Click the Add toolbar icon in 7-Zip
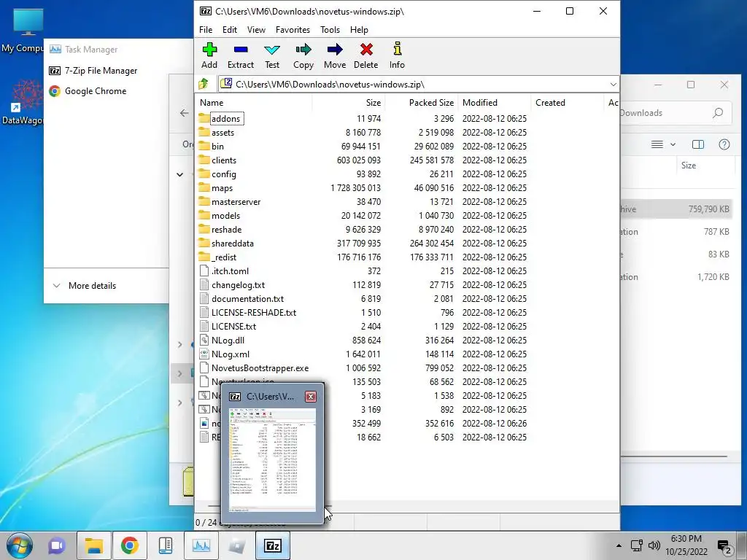 (x=209, y=55)
